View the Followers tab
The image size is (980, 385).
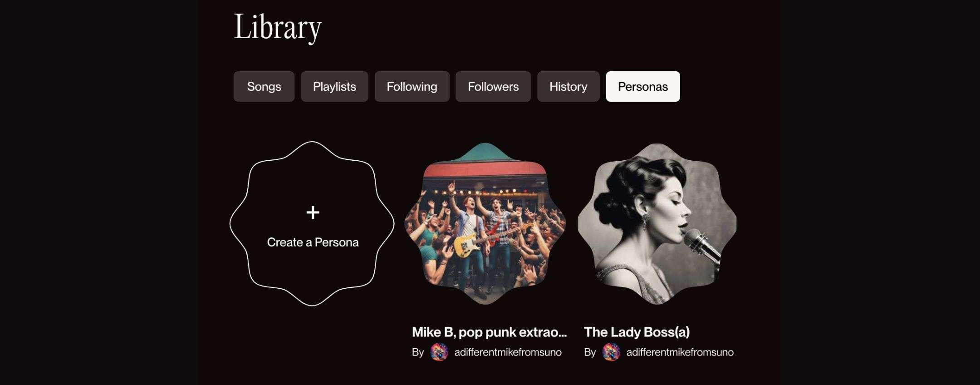pyautogui.click(x=493, y=87)
